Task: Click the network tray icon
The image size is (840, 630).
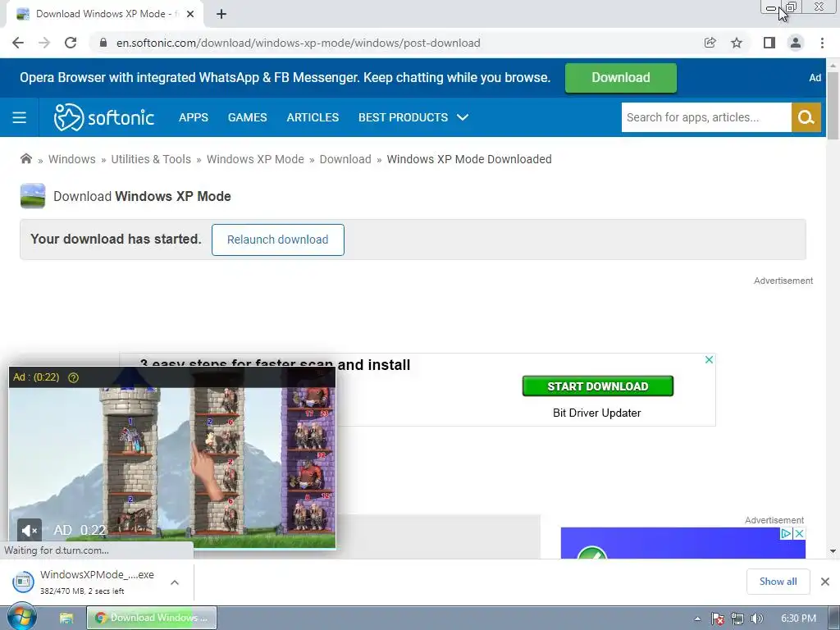Action: click(737, 619)
